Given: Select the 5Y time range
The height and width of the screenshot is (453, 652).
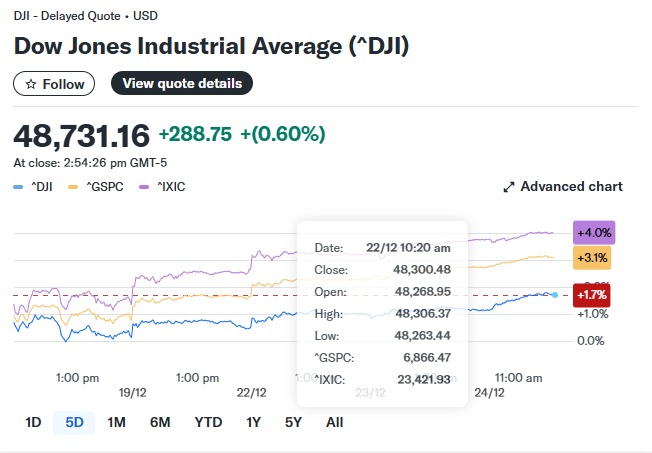Looking at the screenshot, I should coord(293,422).
